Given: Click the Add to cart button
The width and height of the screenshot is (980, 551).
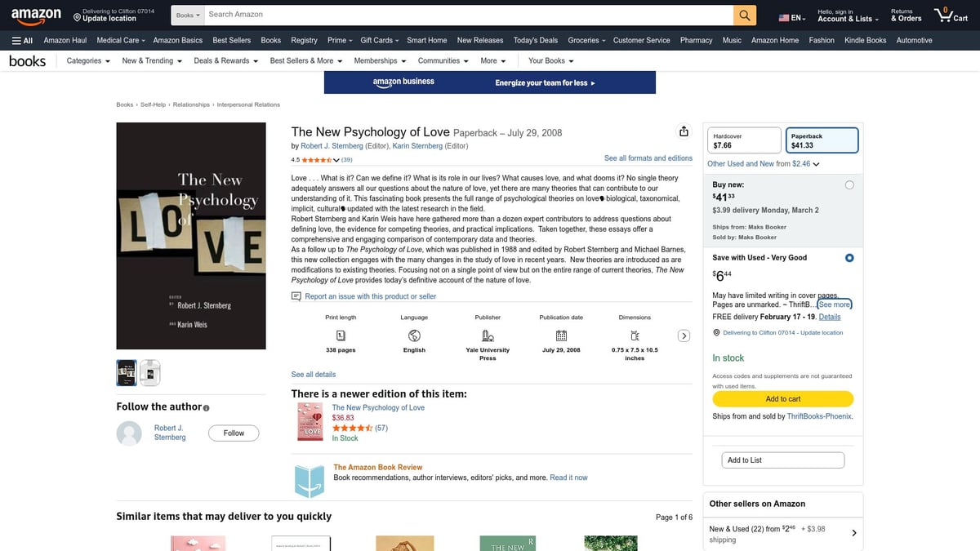Looking at the screenshot, I should [782, 398].
